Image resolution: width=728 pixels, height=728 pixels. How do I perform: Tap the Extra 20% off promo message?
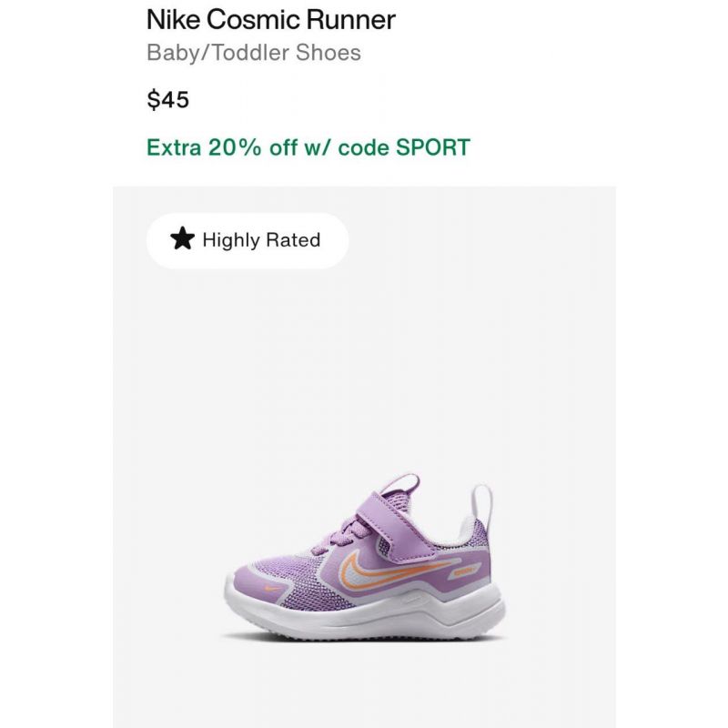pos(308,147)
